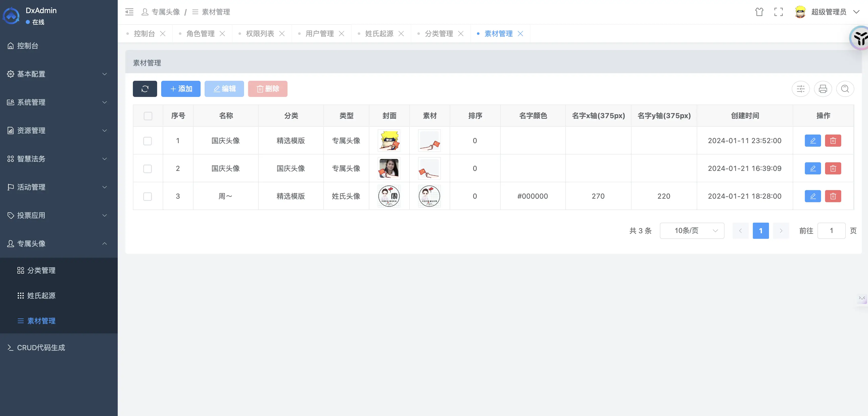Open 控制台 in the sidebar
This screenshot has height=416, width=868.
point(59,46)
